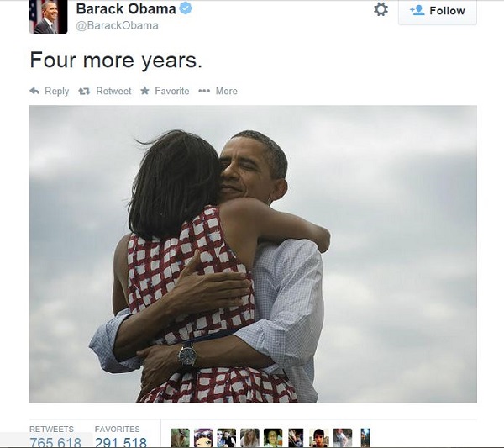This screenshot has height=448, width=504.
Task: View the 291,518 favorites count
Action: click(x=121, y=442)
